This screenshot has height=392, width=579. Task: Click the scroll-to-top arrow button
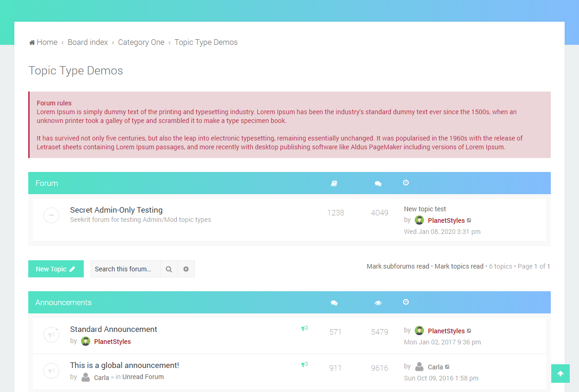560,374
